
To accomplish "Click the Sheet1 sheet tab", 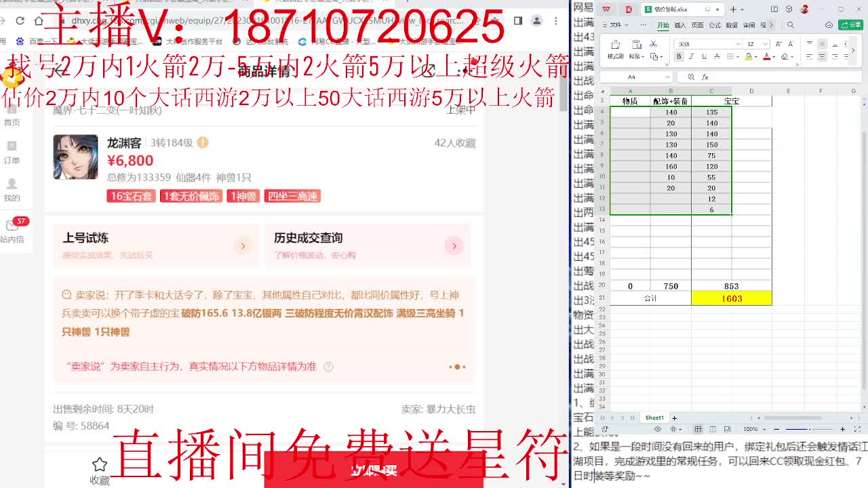I will pos(654,418).
